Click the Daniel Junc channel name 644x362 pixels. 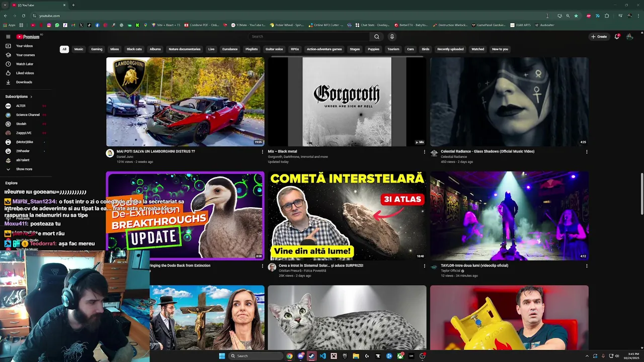[125, 157]
